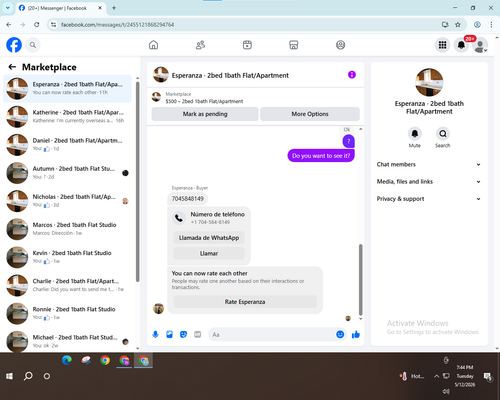Open Kevin conversation in list
The height and width of the screenshot is (400, 500).
pyautogui.click(x=67, y=257)
